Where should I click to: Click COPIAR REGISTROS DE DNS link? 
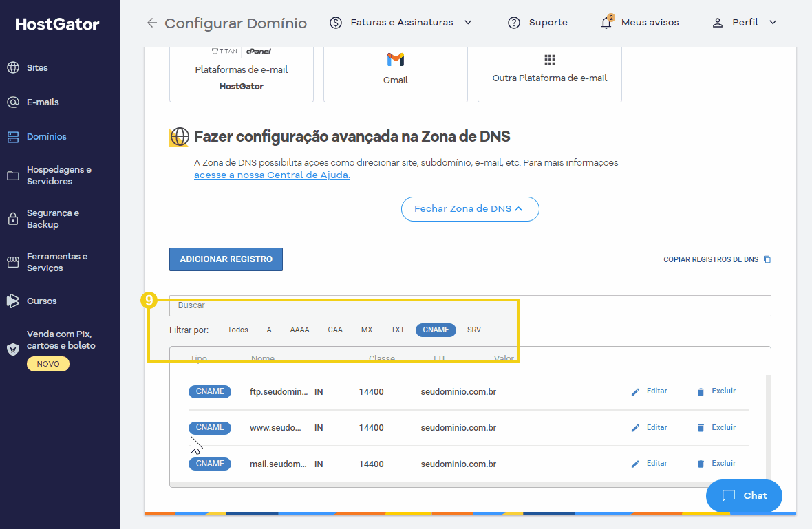point(710,259)
